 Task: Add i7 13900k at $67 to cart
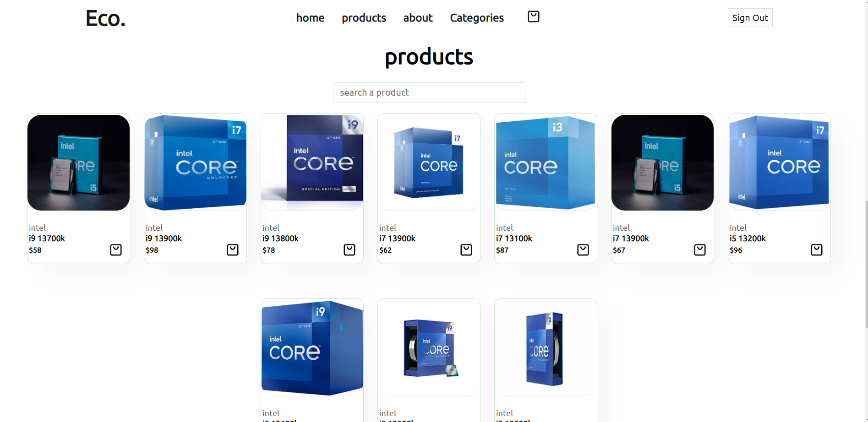pos(700,250)
